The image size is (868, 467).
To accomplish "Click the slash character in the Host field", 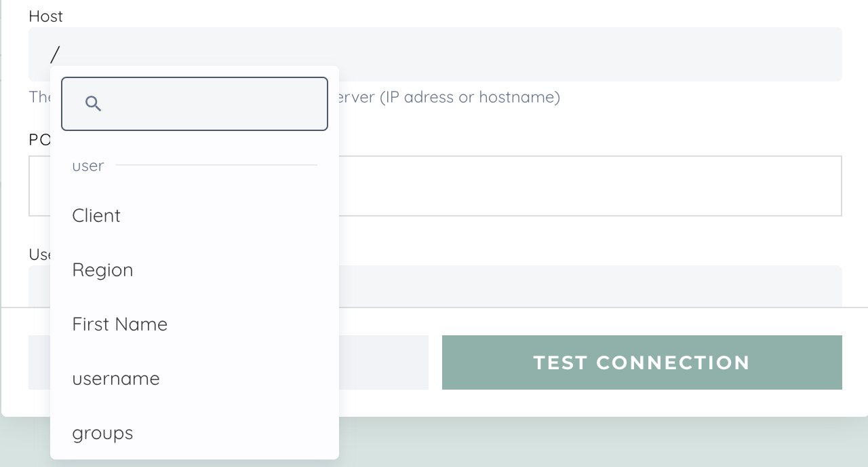I will [x=56, y=54].
